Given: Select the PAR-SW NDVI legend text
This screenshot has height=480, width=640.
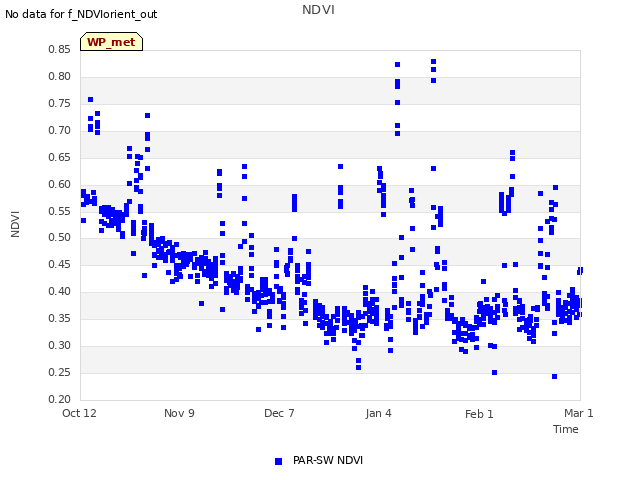Looking at the screenshot, I should pyautogui.click(x=328, y=460).
